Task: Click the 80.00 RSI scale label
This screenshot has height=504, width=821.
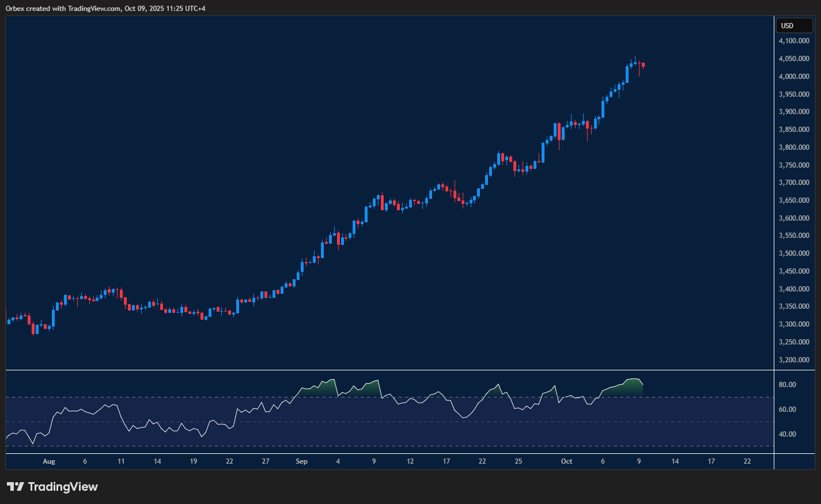Action: pos(787,385)
